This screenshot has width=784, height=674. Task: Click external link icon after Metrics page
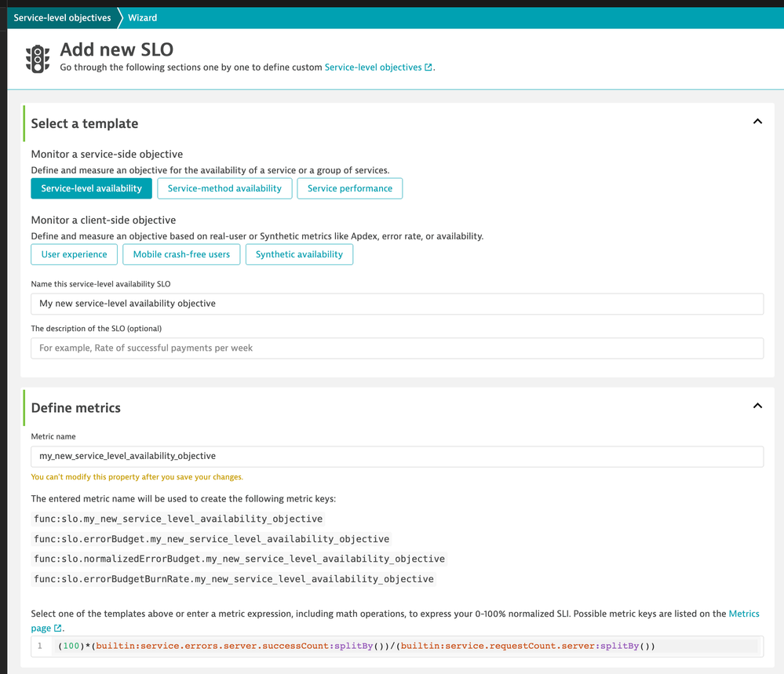click(58, 628)
